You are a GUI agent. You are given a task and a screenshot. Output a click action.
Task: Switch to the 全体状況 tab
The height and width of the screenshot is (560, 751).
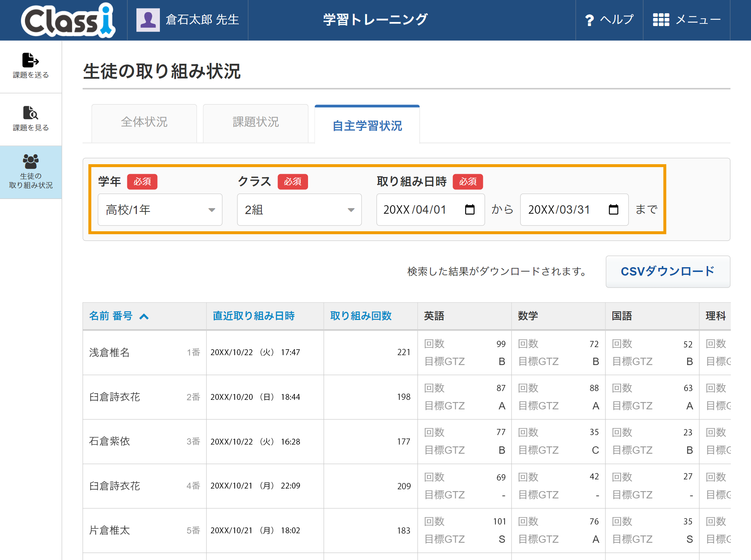(144, 124)
